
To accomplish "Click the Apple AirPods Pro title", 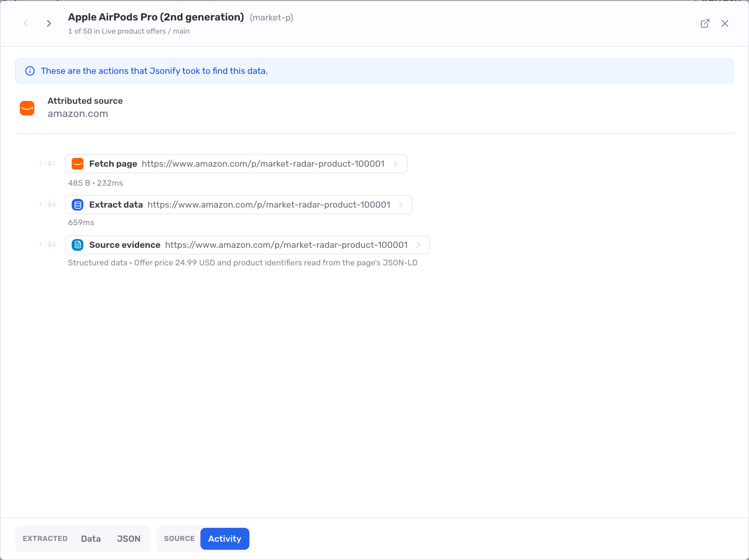I will (156, 17).
